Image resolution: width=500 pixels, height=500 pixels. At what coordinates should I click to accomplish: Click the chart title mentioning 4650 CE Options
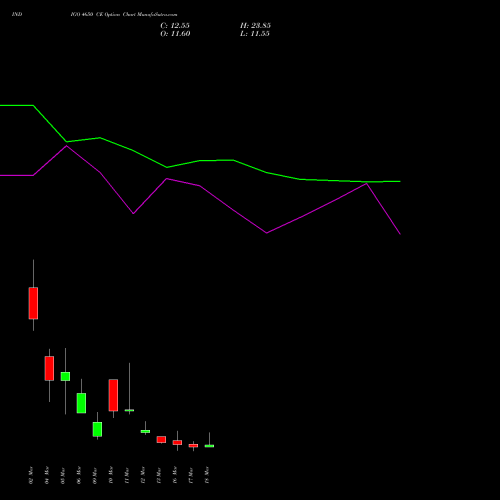pyautogui.click(x=124, y=15)
